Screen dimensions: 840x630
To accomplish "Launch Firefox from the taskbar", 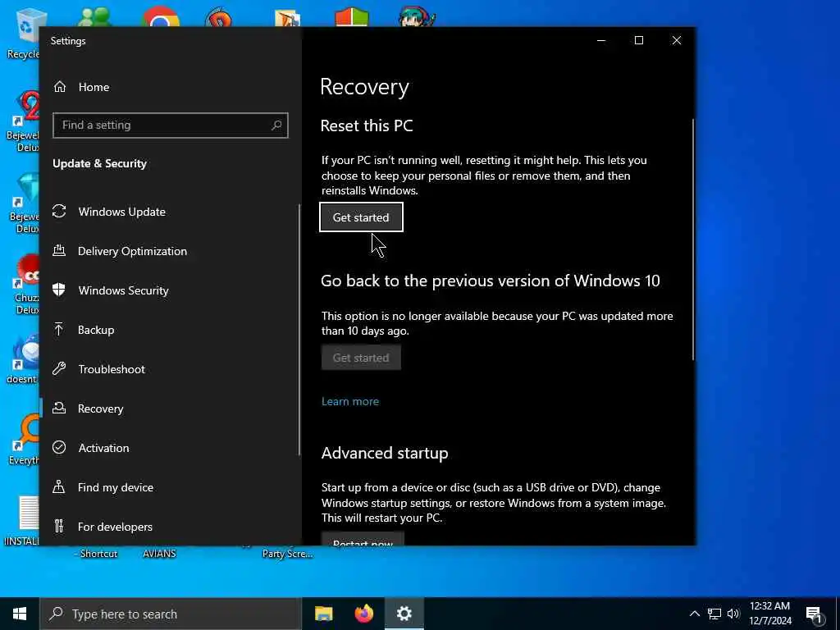I will tap(364, 614).
